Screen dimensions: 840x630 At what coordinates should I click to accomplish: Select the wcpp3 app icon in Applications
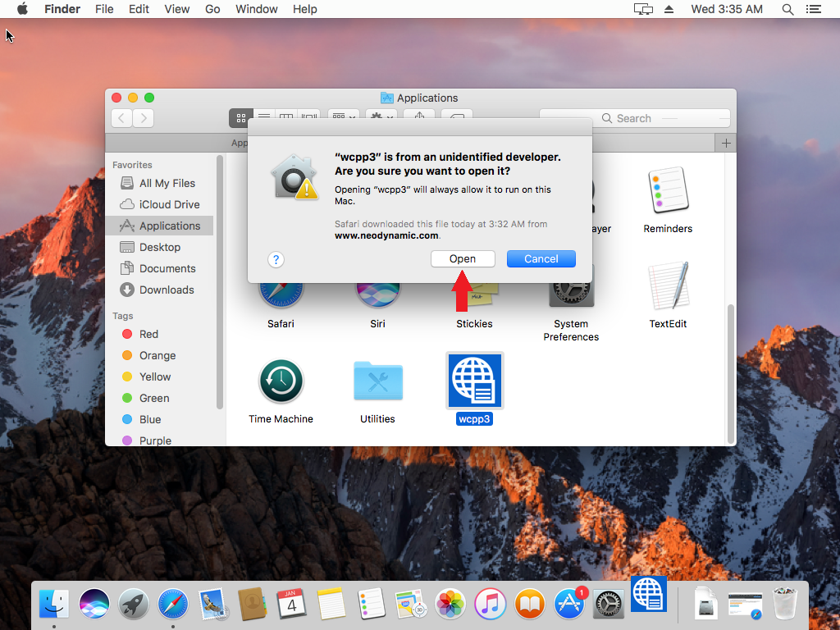point(475,381)
